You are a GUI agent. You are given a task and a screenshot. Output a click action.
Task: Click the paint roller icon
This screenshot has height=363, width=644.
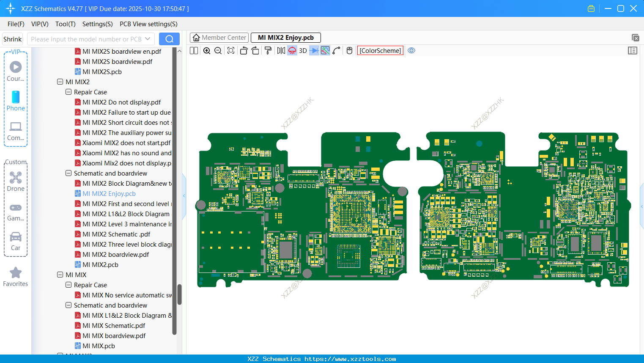(268, 51)
